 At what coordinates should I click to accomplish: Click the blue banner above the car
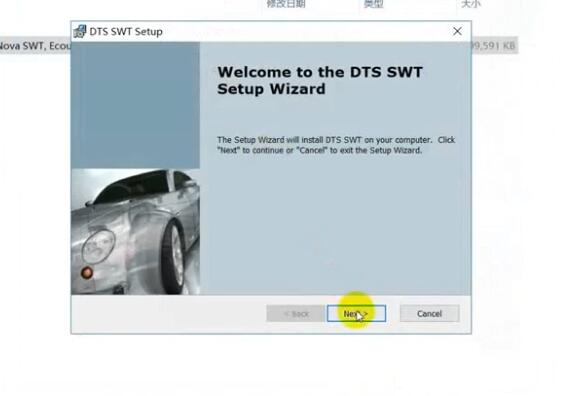click(x=135, y=105)
